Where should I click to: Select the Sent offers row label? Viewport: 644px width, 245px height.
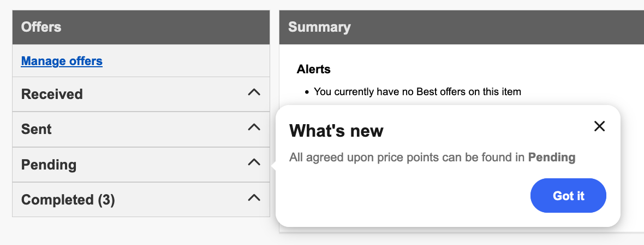[x=37, y=130]
